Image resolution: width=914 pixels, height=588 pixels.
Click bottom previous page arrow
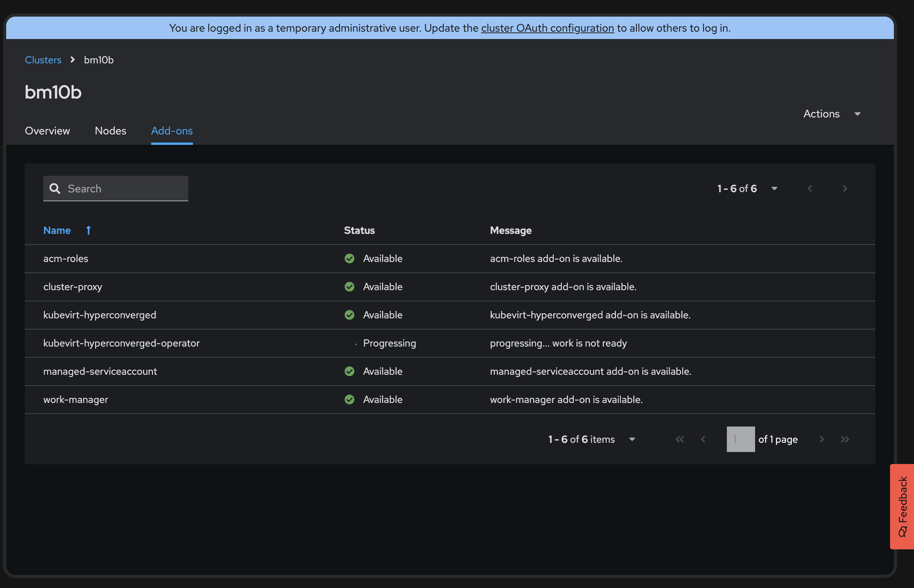click(703, 439)
